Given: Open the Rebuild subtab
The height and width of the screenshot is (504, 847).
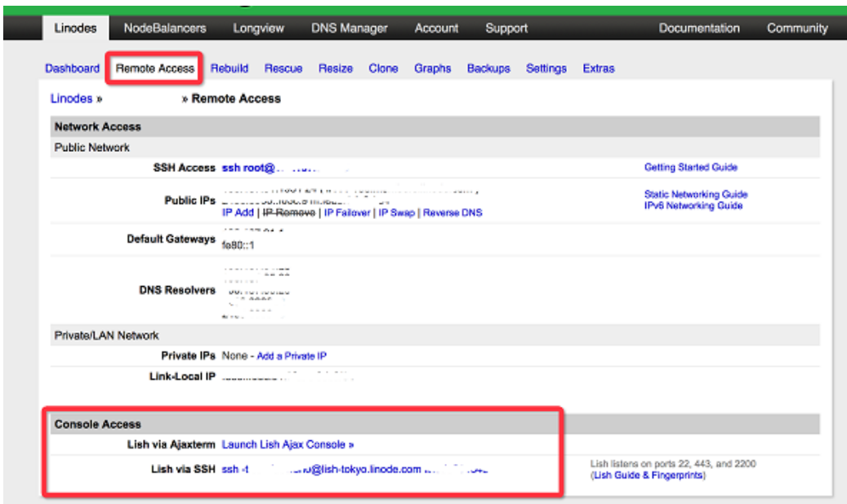Looking at the screenshot, I should [230, 69].
